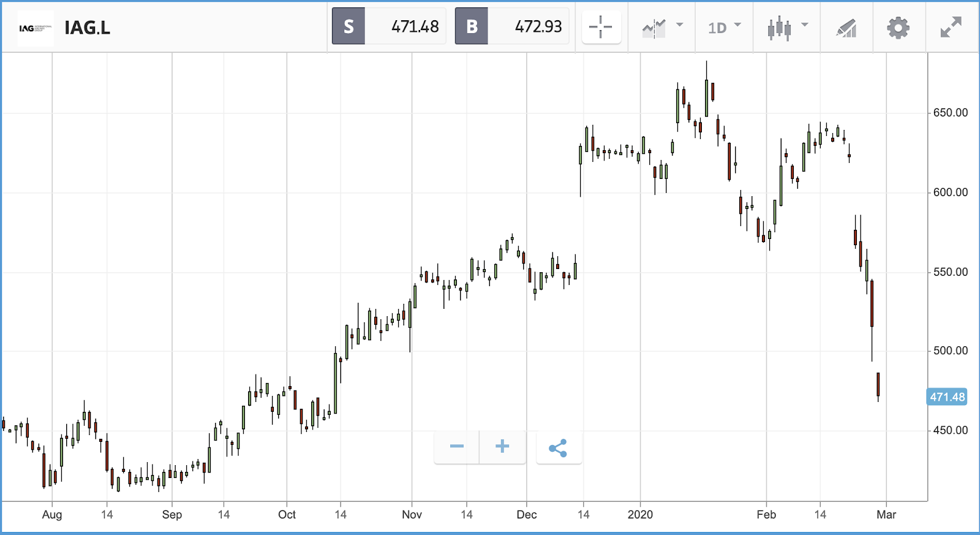The image size is (980, 535).
Task: Click the B buy button
Action: point(472,26)
